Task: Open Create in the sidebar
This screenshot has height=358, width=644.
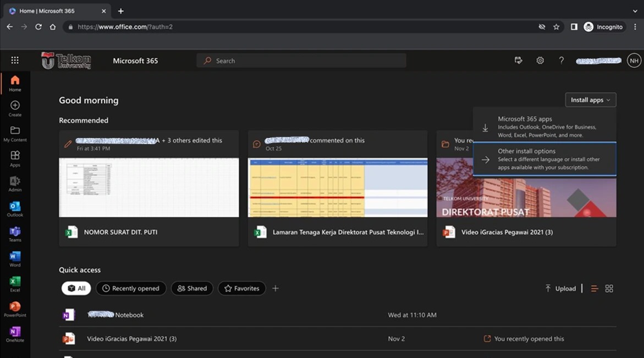Action: 15,109
